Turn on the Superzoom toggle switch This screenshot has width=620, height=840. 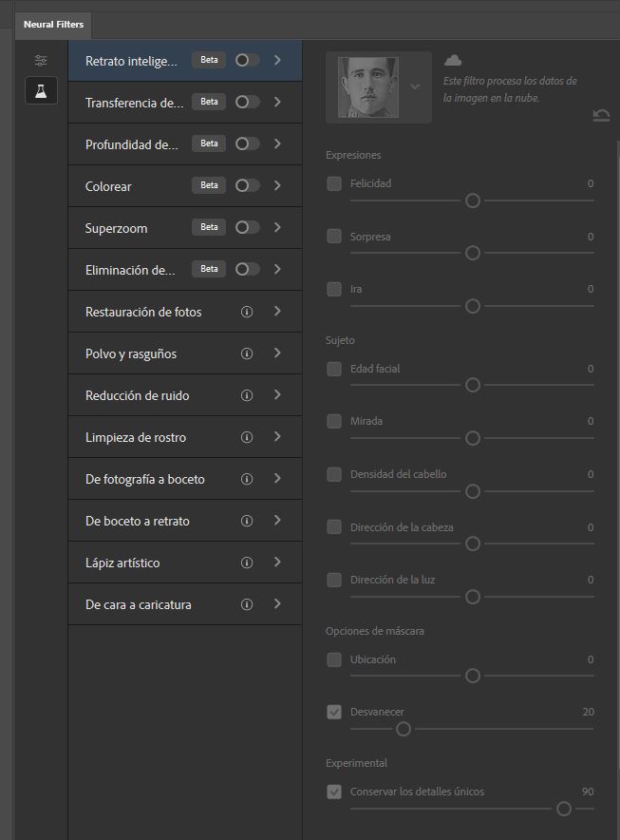247,227
